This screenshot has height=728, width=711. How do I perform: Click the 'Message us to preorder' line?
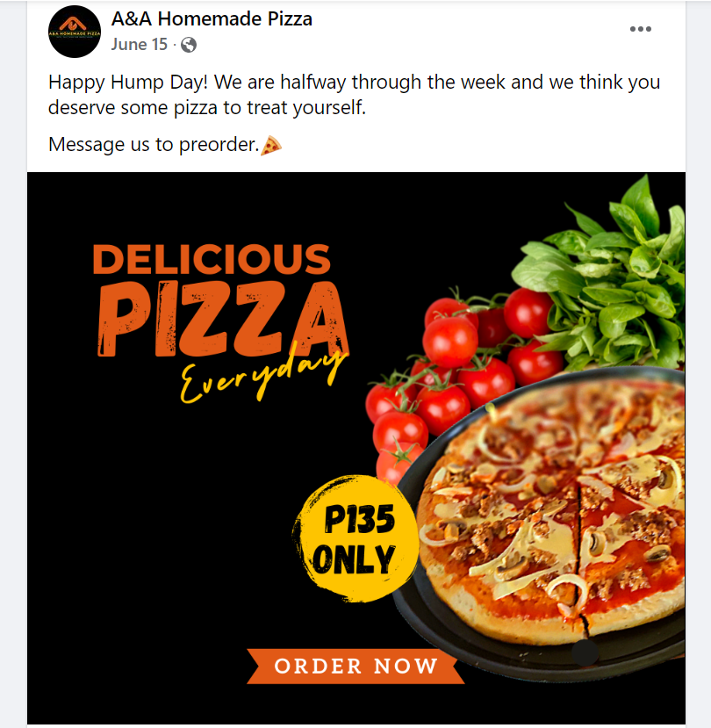(154, 144)
